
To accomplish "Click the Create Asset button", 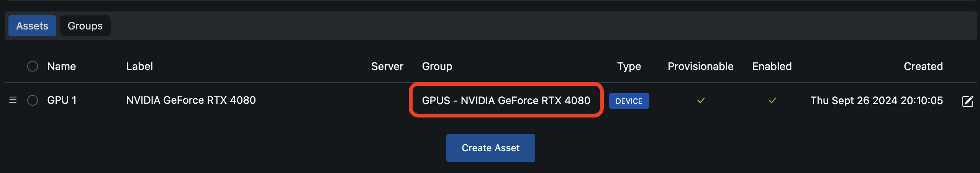I will click(490, 148).
